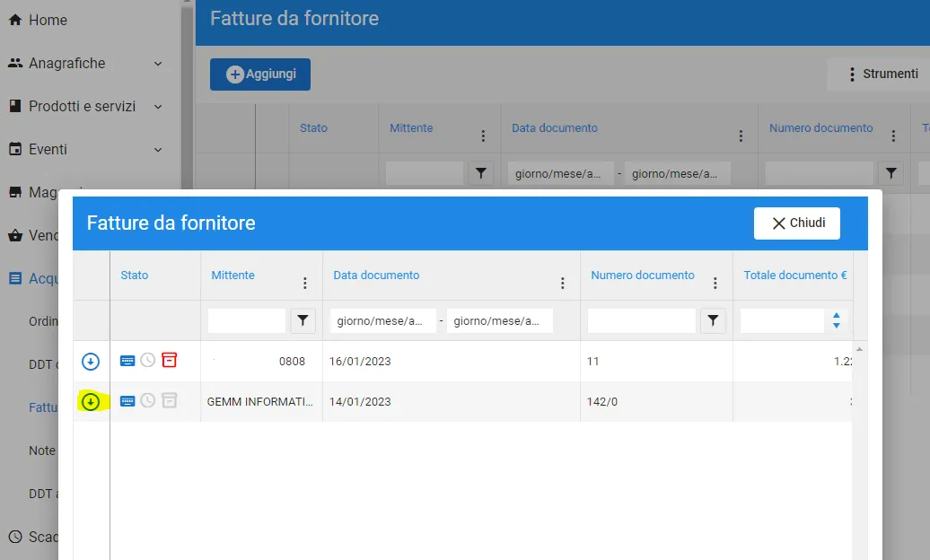Click download icon in GEMM INFORMATI row
This screenshot has width=930, height=560.
click(90, 402)
